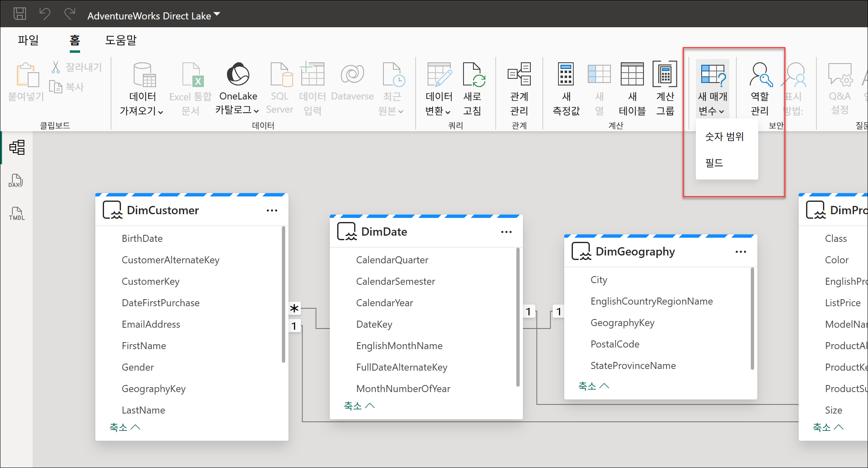The image size is (868, 468).
Task: Select the StateProvinceName field
Action: pos(633,366)
